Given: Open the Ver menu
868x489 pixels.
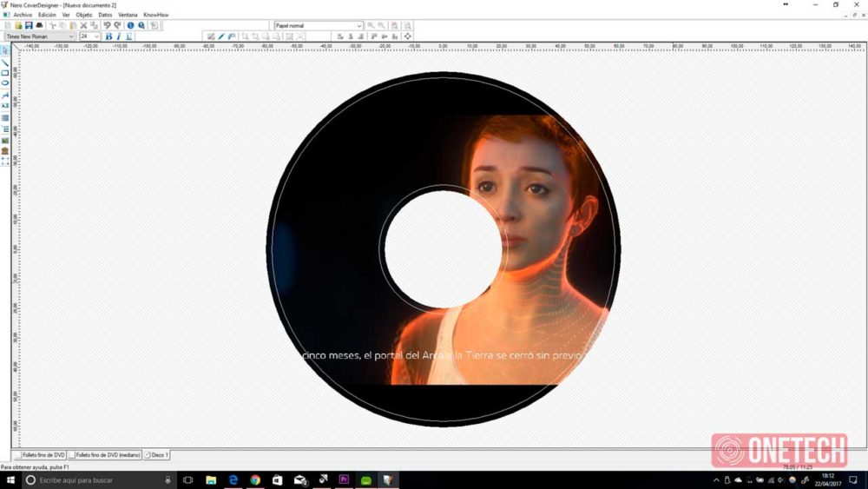Looking at the screenshot, I should (66, 15).
